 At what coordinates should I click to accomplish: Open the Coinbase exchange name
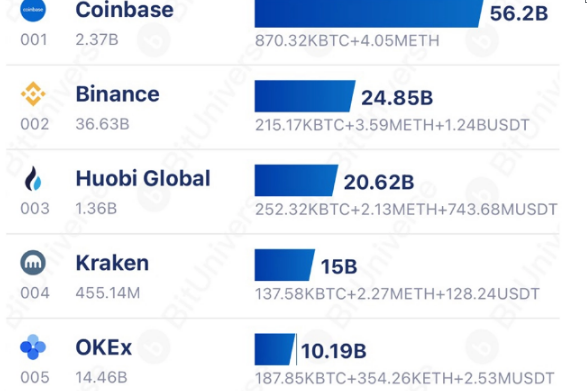click(x=125, y=10)
